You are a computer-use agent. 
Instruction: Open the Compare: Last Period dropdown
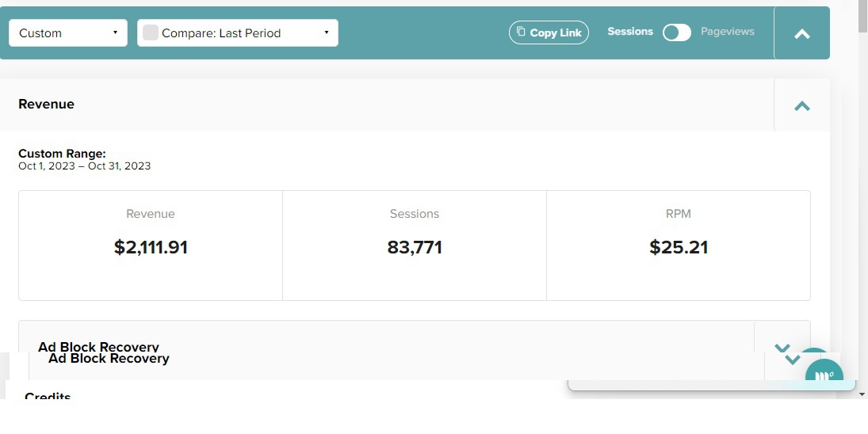click(238, 32)
